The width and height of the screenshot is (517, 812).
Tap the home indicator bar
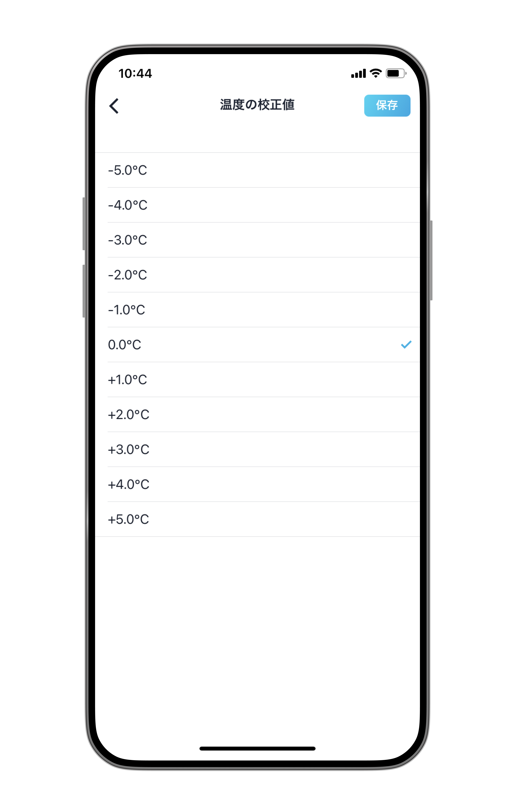point(257,749)
